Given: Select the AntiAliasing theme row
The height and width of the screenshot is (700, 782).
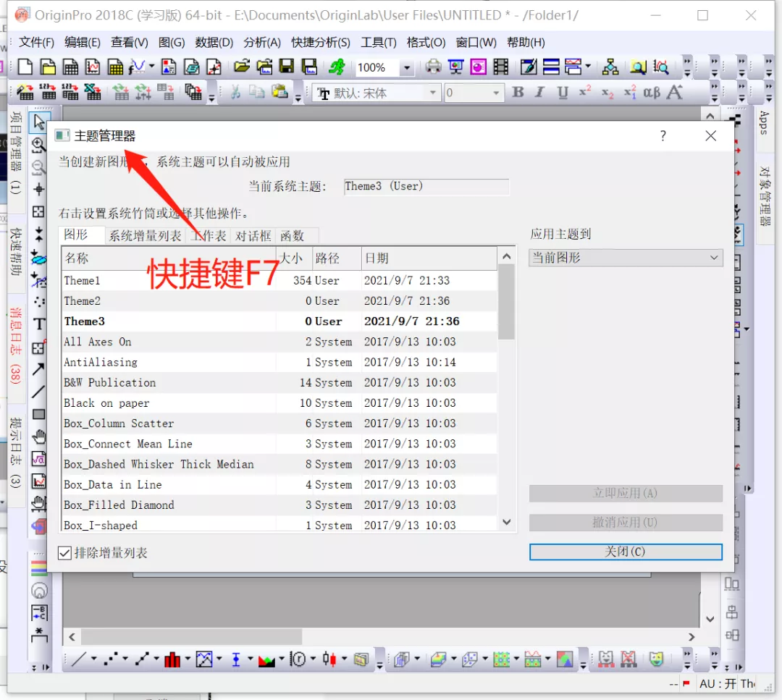Looking at the screenshot, I should [279, 363].
